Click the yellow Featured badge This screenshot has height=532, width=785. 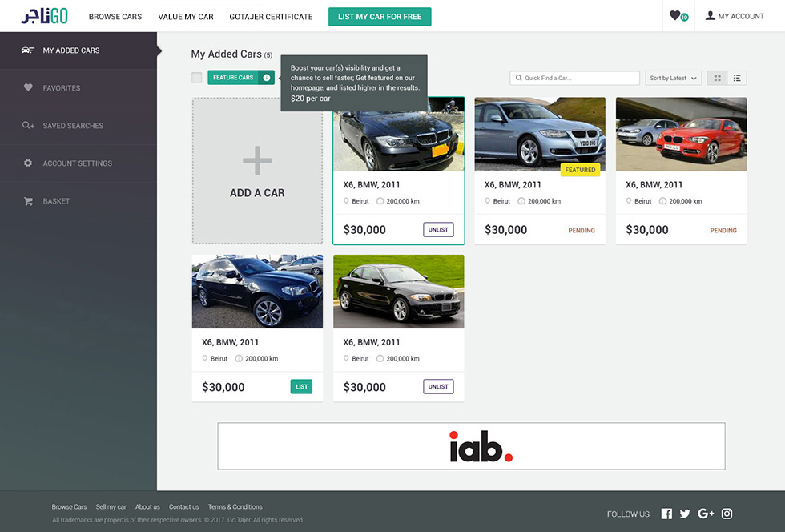[580, 170]
